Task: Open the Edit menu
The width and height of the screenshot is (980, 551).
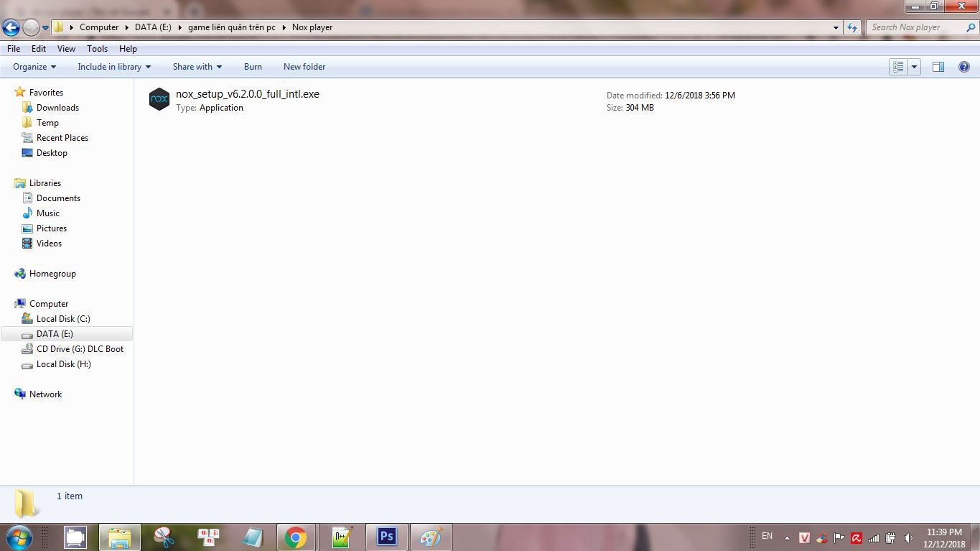Action: pyautogui.click(x=39, y=49)
